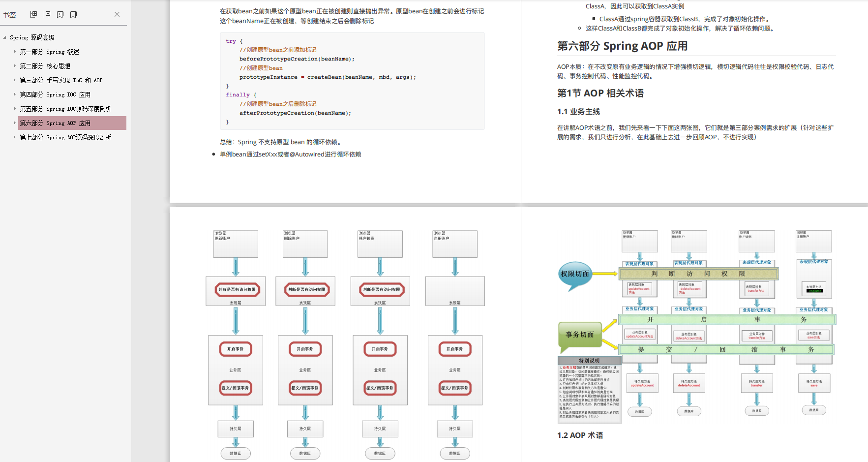This screenshot has height=462, width=868.
Task: Close the 书签 bookmarks panel
Action: (117, 14)
